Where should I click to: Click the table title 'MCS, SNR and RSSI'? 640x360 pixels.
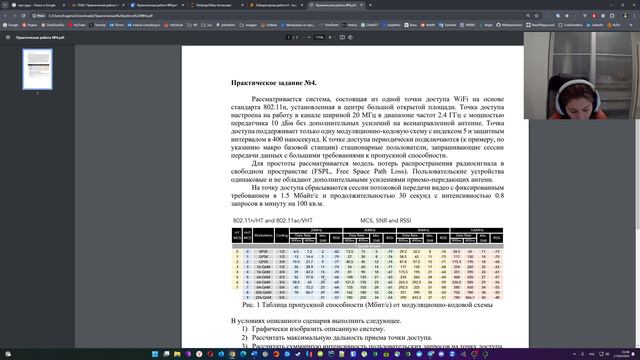tap(385, 220)
